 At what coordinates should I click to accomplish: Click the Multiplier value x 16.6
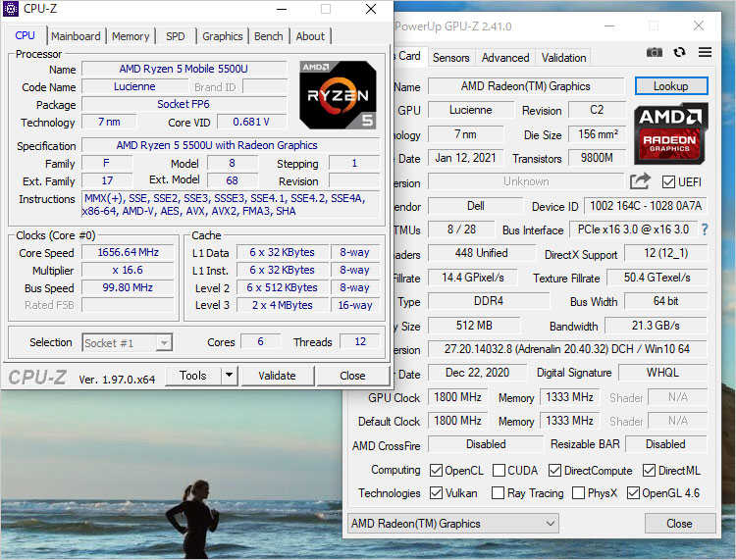(128, 270)
